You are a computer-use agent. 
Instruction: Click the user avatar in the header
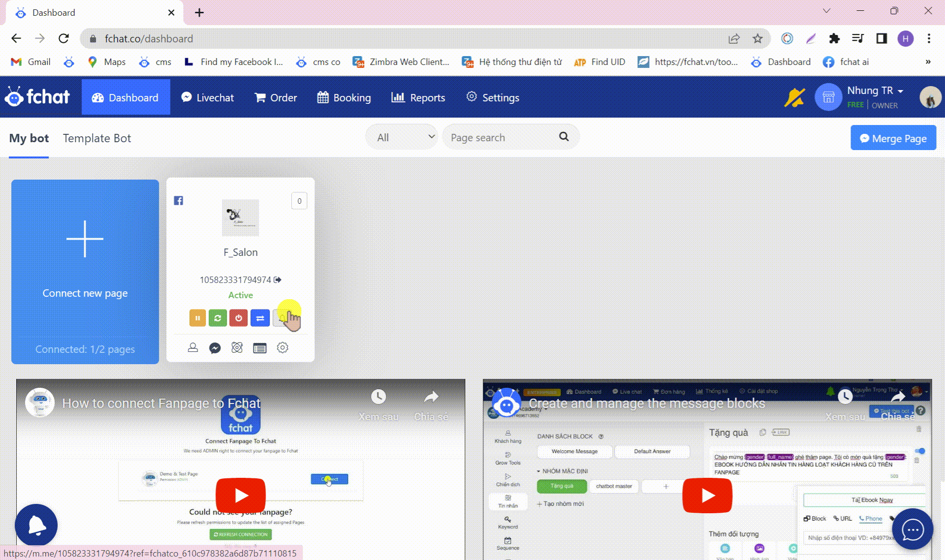coord(930,97)
